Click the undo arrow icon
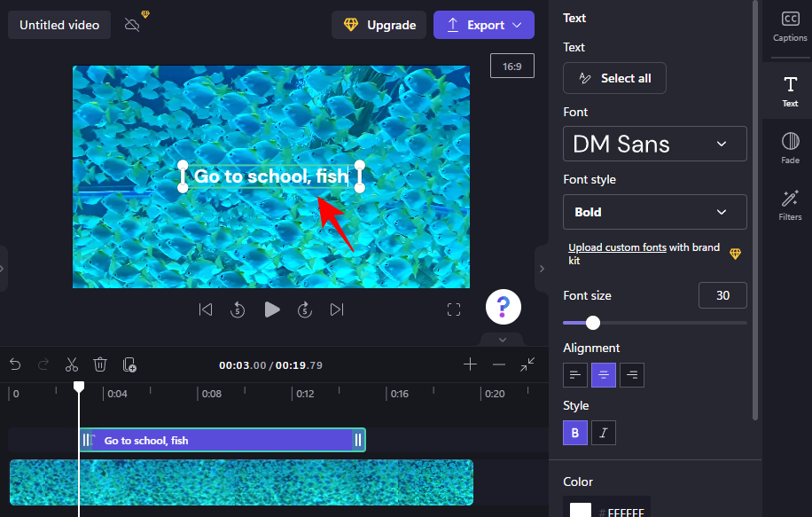Viewport: 812px width, 517px height. pos(15,364)
